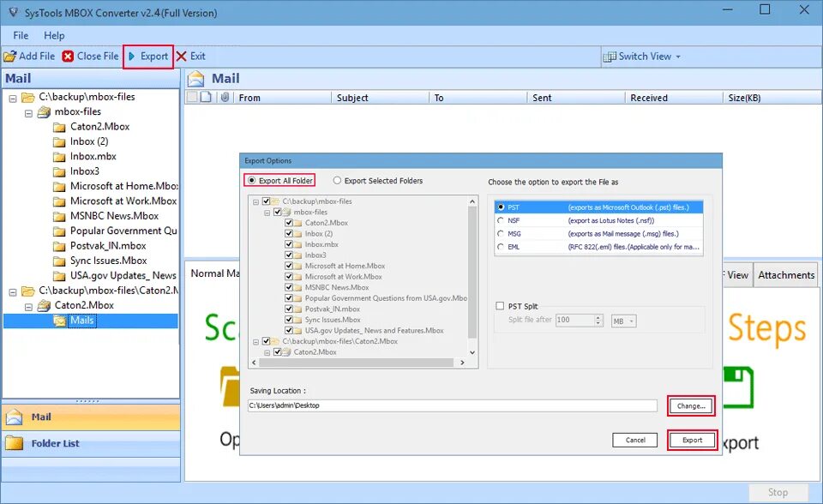The image size is (823, 504).
Task: Click the Folder List folder icon
Action: [15, 443]
